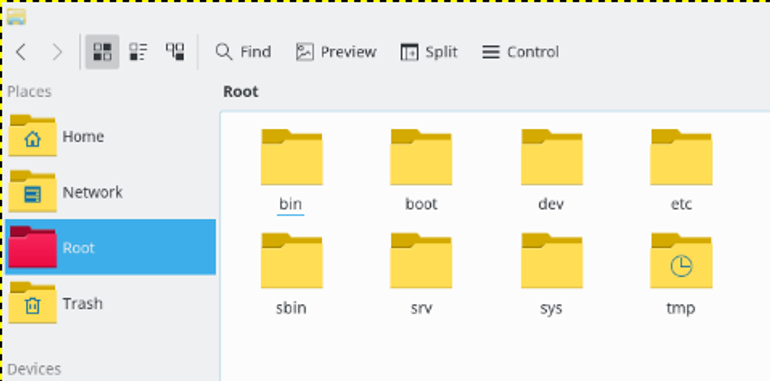Open the Control hamburger menu

520,52
